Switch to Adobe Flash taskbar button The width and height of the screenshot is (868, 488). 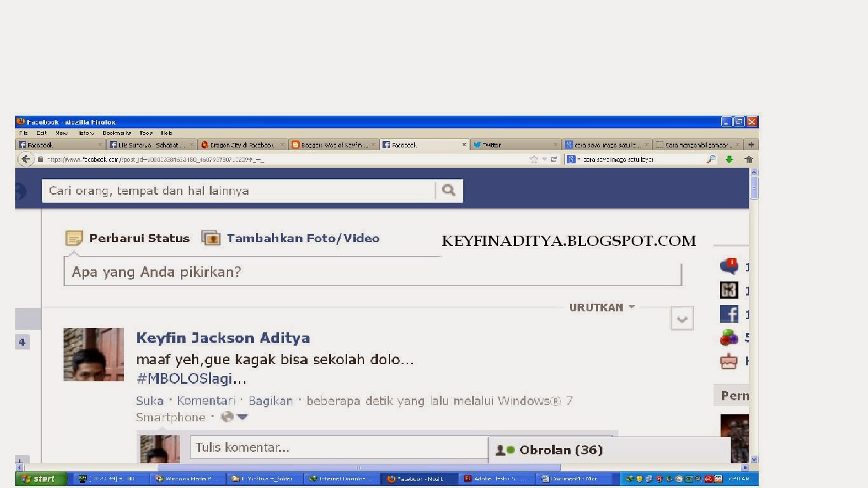496,479
